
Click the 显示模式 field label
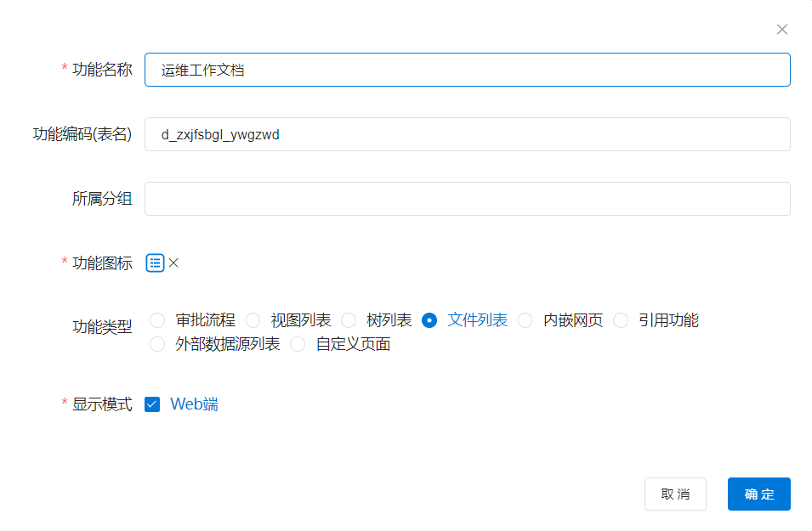(102, 404)
